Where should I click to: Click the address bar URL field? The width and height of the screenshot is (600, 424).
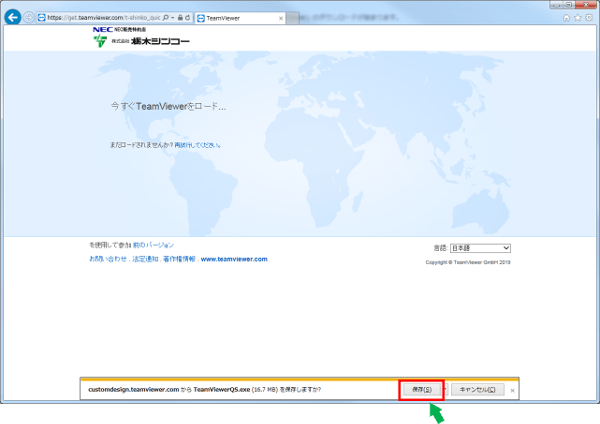(x=104, y=18)
